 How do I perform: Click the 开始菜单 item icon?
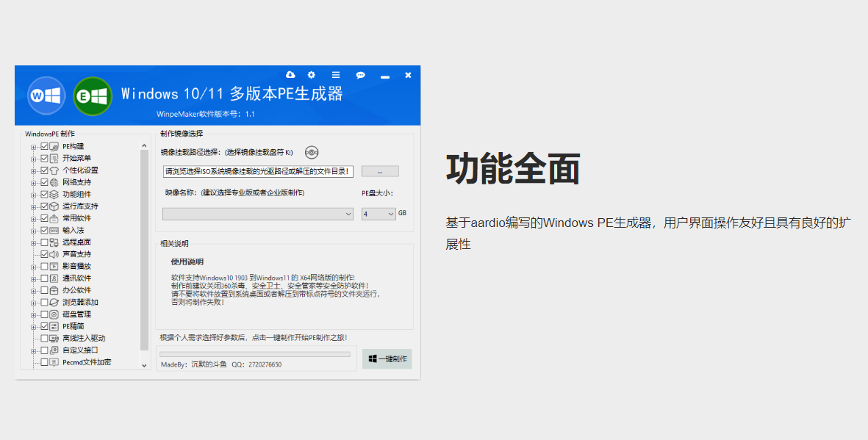pyautogui.click(x=54, y=158)
